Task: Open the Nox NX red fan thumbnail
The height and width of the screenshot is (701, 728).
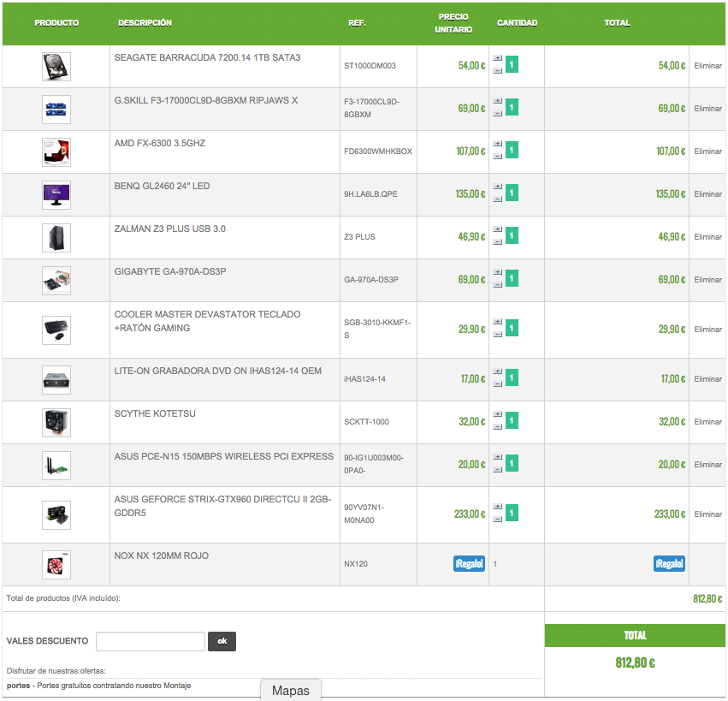Action: 56,564
